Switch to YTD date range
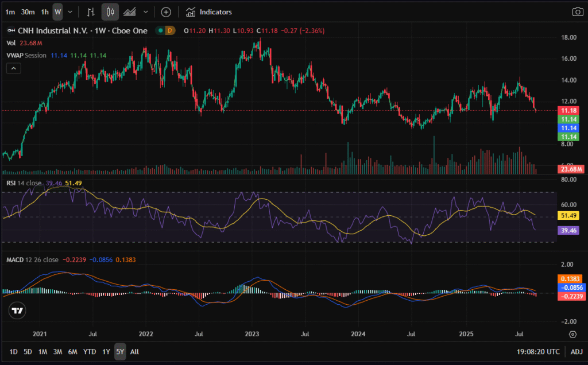The image size is (588, 365). (89, 351)
